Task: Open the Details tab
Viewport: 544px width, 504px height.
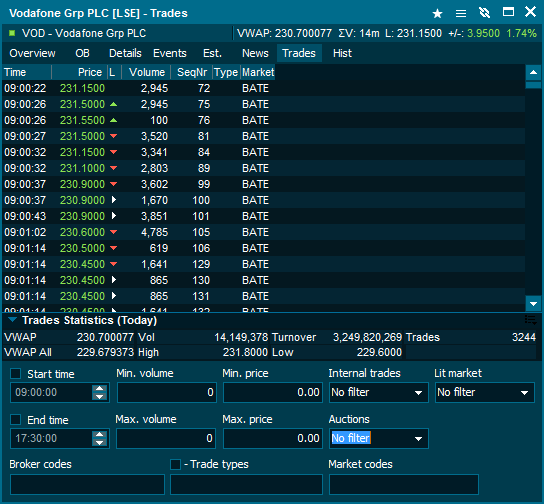Action: (x=125, y=53)
